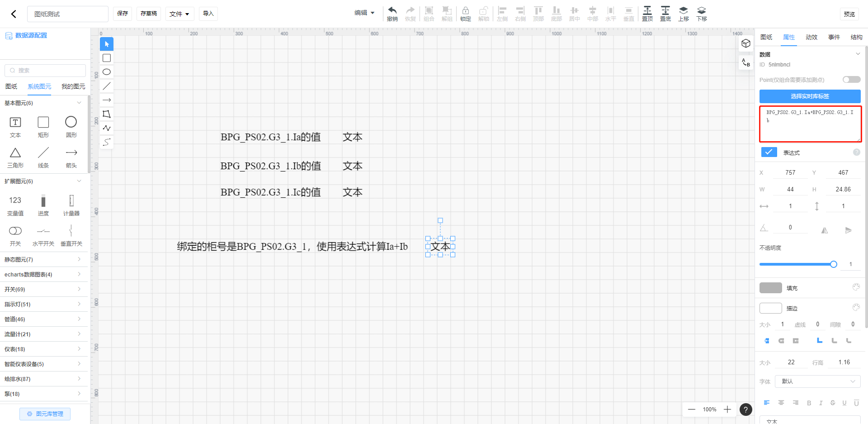Click the A-B translate icon
Image resolution: width=868 pixels, height=424 pixels.
746,62
